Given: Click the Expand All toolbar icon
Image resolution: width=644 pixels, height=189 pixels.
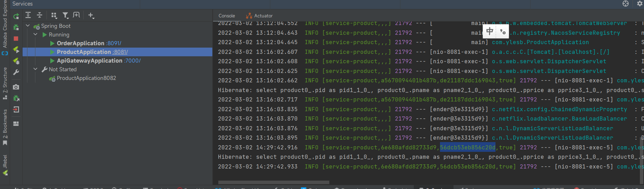Looking at the screenshot, I should point(28,15).
